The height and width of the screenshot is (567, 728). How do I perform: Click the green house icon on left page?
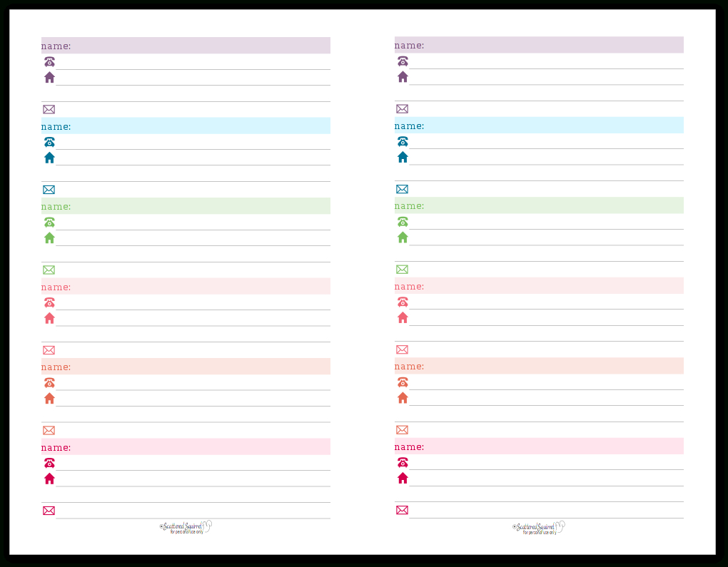(x=49, y=238)
